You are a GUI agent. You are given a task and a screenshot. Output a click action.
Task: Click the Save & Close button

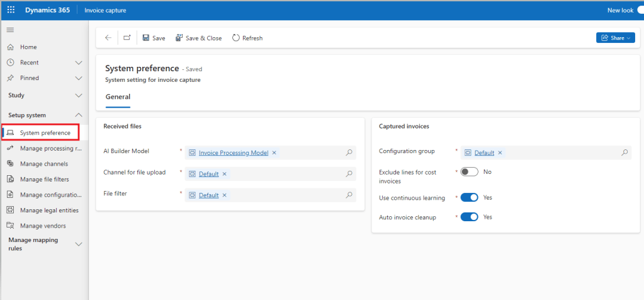click(x=198, y=38)
